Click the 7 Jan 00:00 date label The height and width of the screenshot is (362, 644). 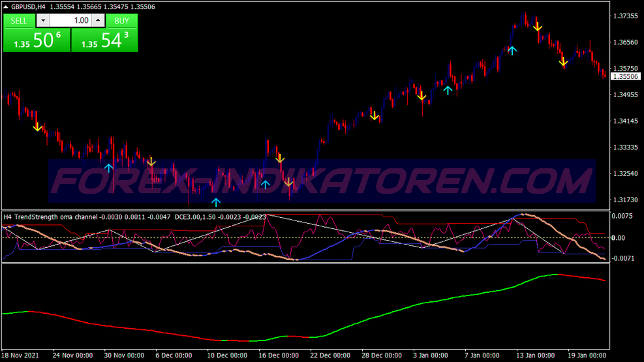click(482, 355)
